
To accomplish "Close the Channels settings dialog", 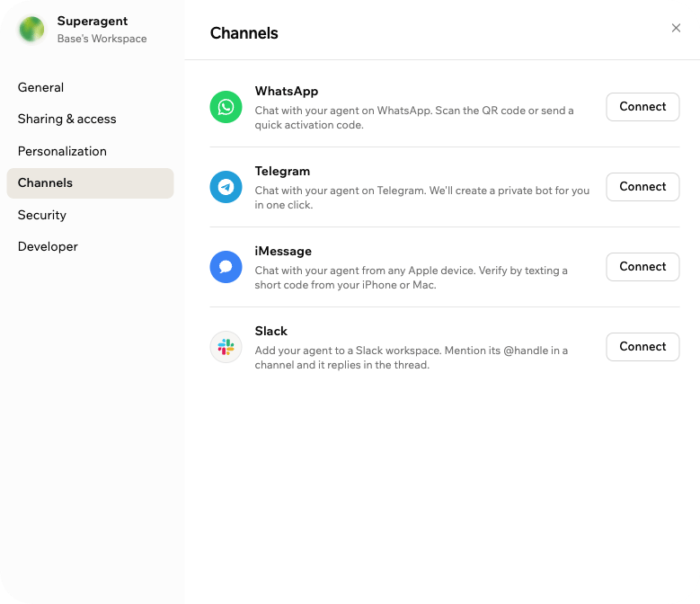I will click(676, 28).
